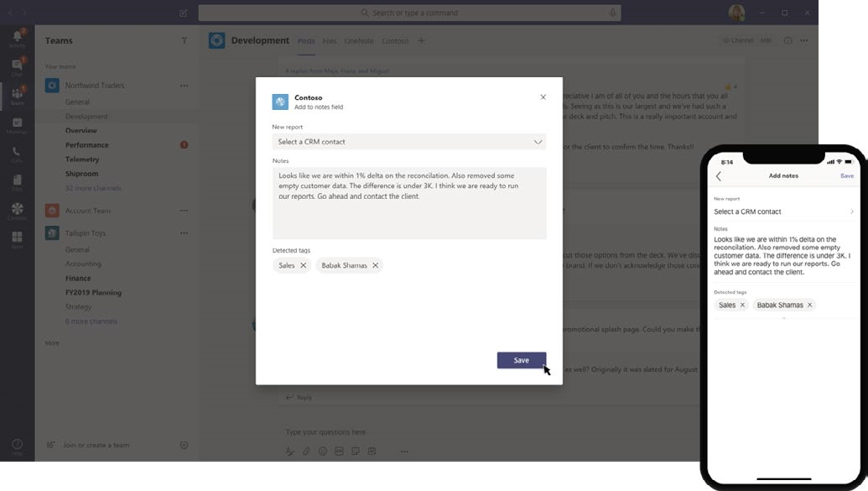Click into the Notes text area

click(409, 203)
